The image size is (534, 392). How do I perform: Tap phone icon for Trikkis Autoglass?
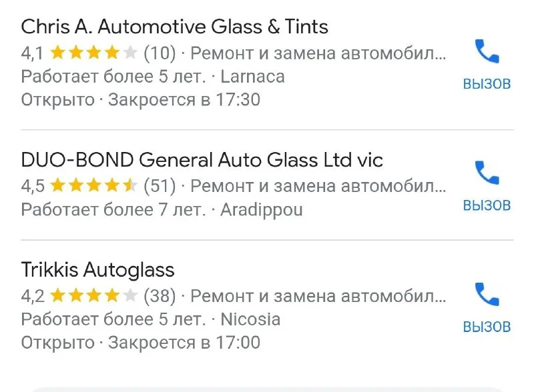click(x=487, y=295)
